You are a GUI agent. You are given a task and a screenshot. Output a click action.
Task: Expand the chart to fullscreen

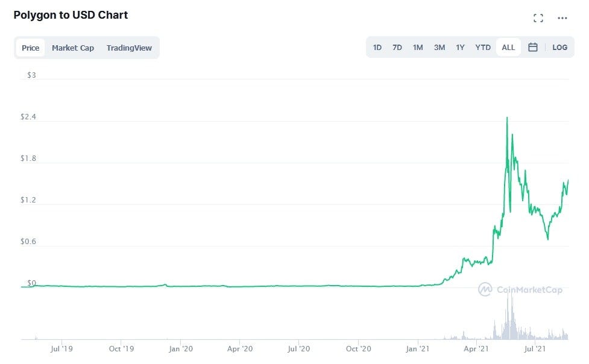click(x=538, y=17)
